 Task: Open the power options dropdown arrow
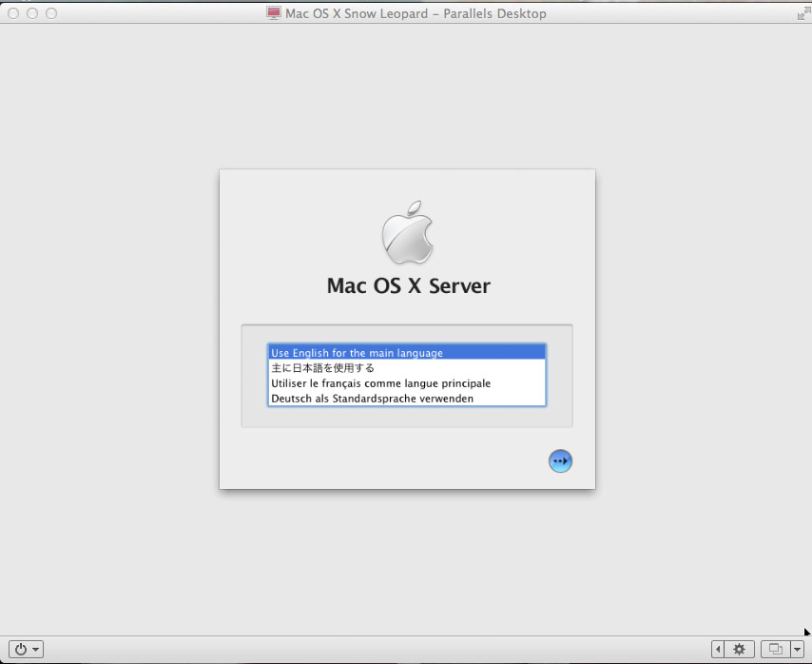point(36,649)
